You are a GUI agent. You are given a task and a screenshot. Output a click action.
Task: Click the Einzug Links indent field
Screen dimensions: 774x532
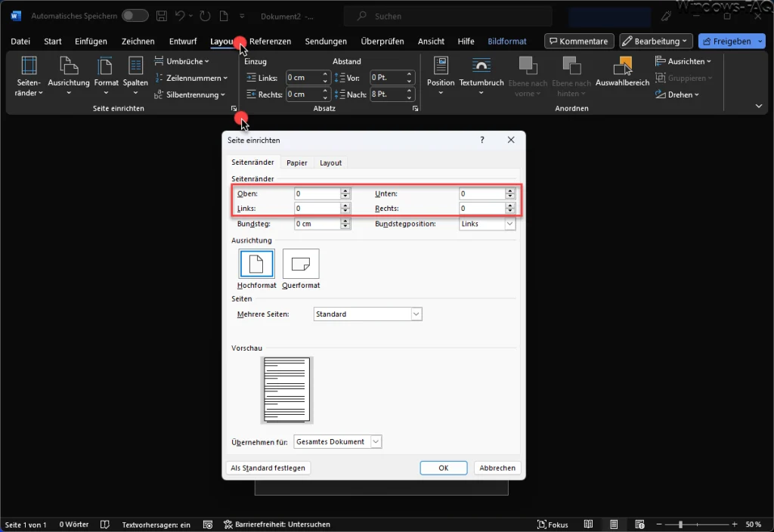(x=304, y=78)
